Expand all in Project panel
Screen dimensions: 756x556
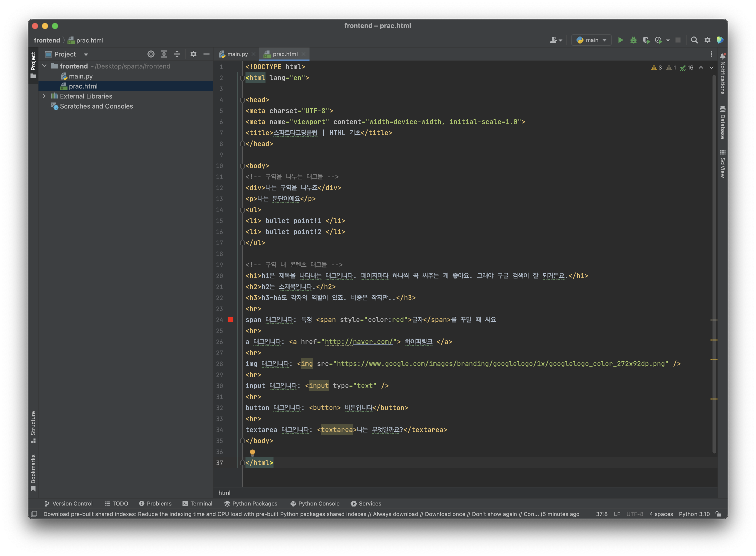[164, 54]
